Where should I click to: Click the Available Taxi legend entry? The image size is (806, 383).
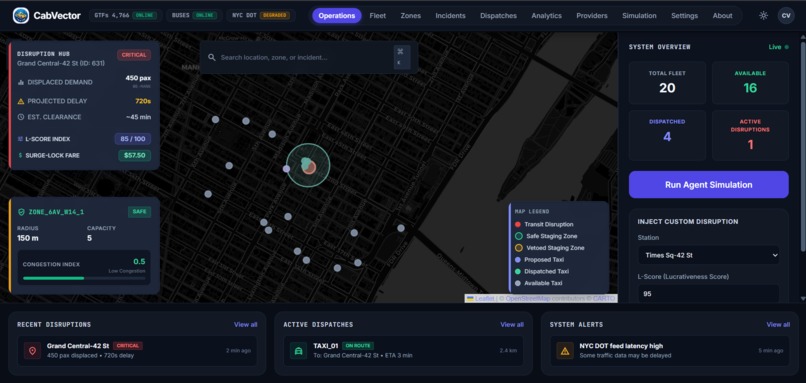coord(538,283)
